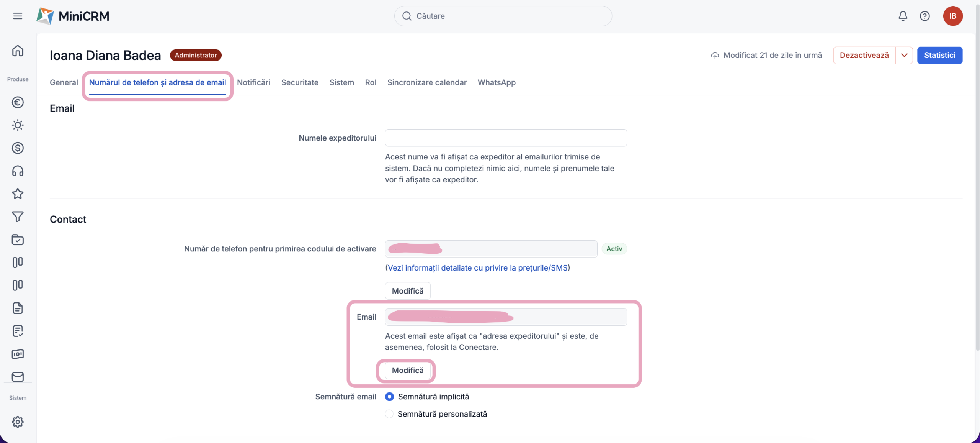Select Semnătură implicită radio button

point(389,397)
